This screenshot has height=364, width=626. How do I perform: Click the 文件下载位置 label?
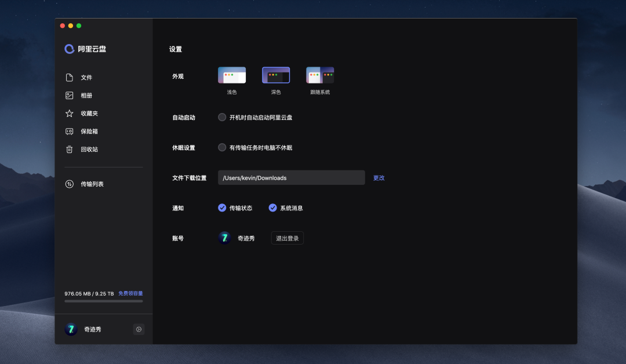tap(189, 178)
